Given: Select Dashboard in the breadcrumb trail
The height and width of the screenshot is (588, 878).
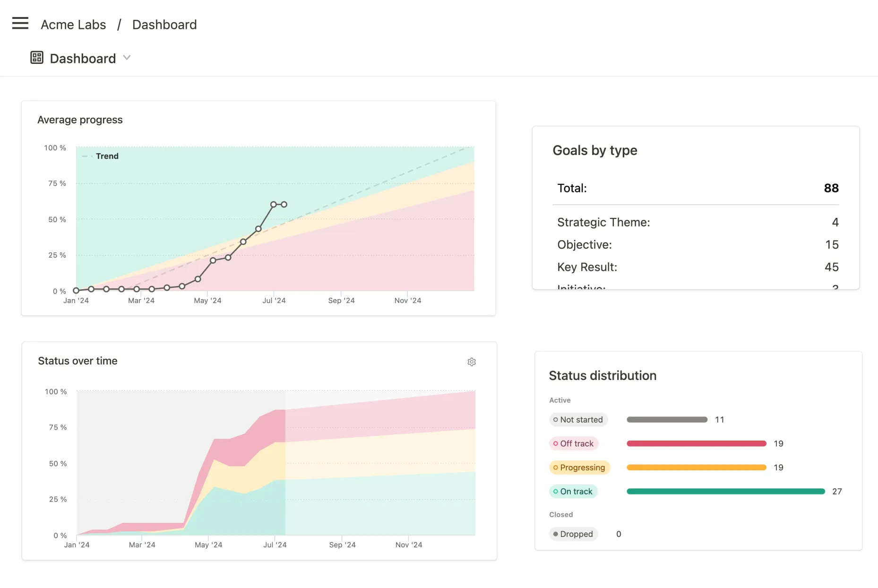Looking at the screenshot, I should [x=164, y=24].
